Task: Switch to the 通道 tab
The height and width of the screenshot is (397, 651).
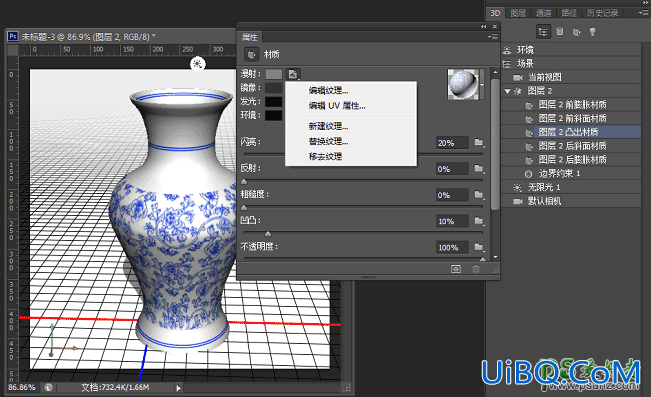Action: tap(543, 13)
